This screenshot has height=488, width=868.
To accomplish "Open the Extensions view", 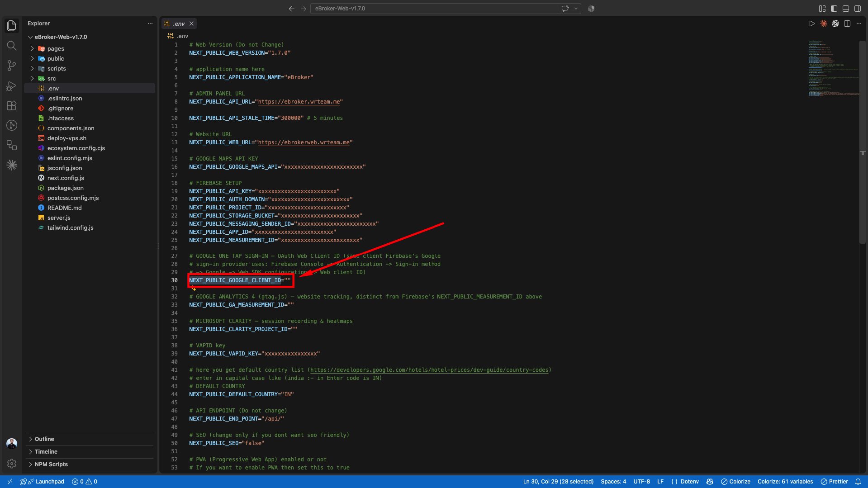I will 12,105.
